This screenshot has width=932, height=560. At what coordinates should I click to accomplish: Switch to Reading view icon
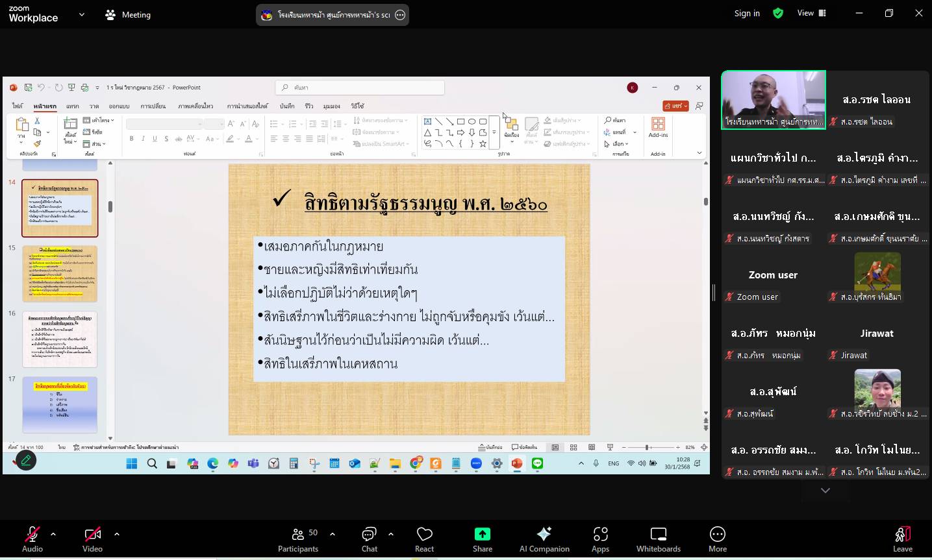592,447
